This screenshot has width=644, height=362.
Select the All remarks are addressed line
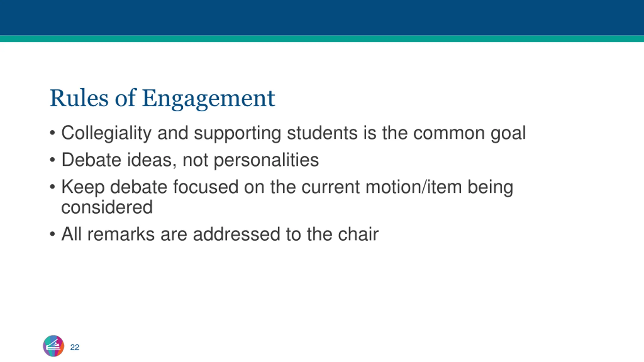[x=220, y=234]
